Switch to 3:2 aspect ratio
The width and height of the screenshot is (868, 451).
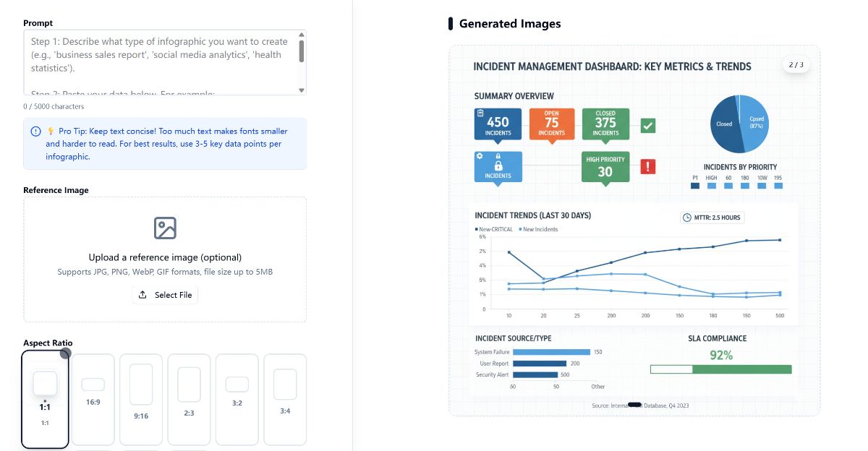pos(237,399)
